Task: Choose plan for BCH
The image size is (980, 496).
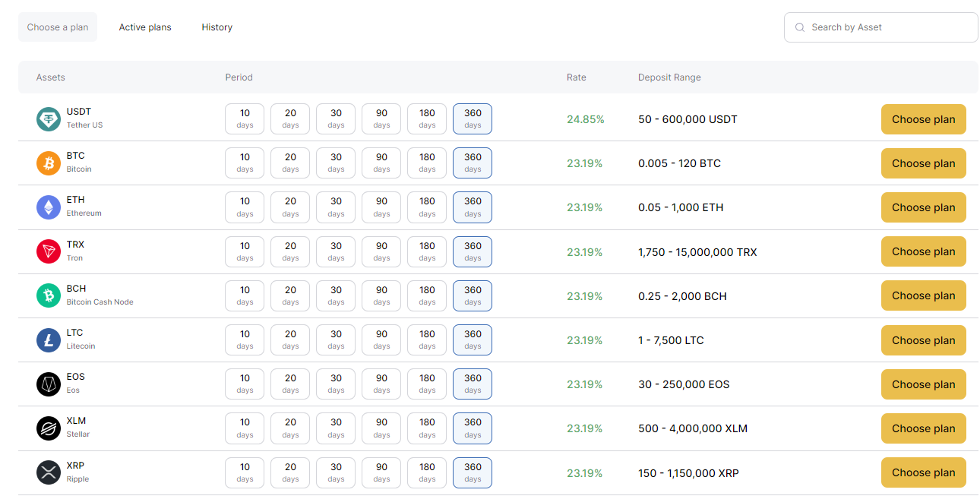Action: coord(924,295)
